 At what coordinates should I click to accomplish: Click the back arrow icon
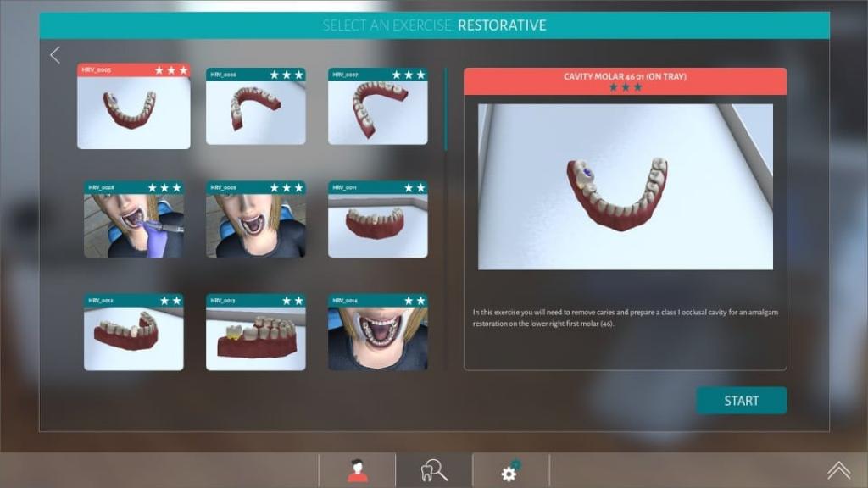point(55,55)
